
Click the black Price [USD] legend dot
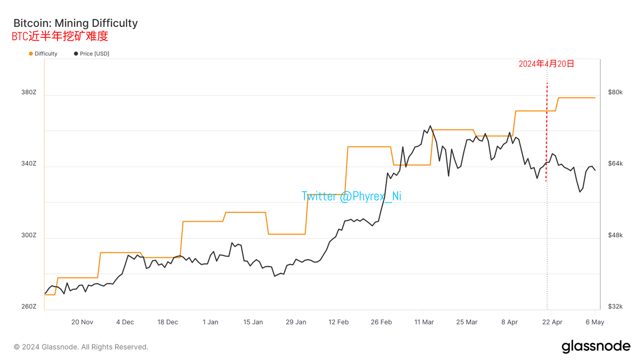[x=76, y=54]
